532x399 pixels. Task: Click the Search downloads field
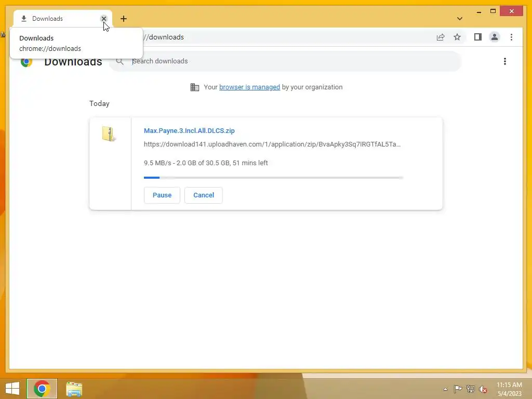coord(285,61)
